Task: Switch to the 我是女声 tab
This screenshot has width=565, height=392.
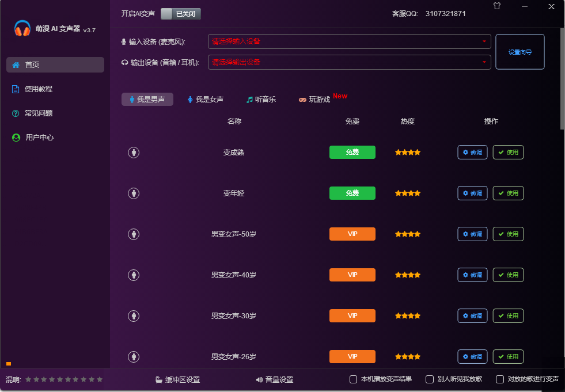Action: click(205, 100)
